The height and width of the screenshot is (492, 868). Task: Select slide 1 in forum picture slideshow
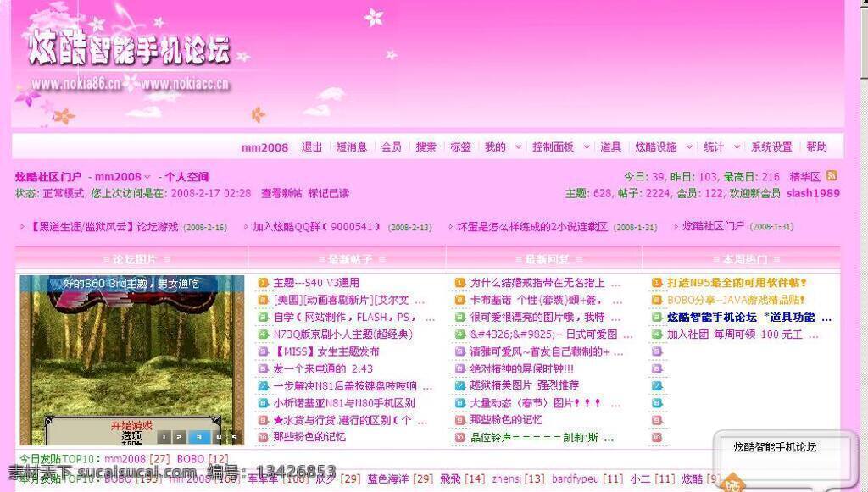[x=164, y=437]
